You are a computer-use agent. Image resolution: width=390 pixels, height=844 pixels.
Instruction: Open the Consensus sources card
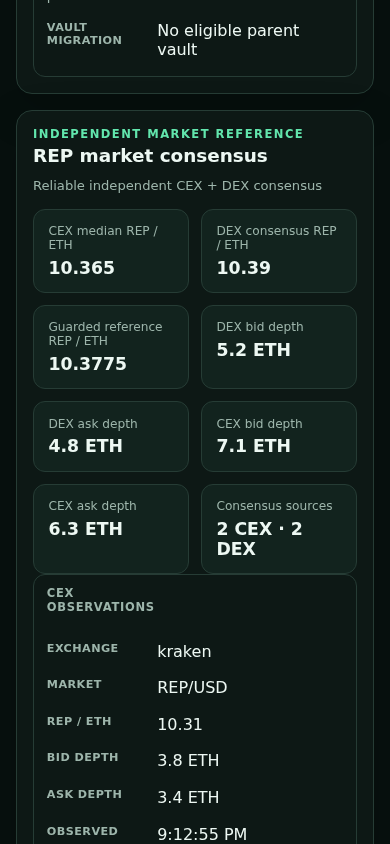coord(279,529)
